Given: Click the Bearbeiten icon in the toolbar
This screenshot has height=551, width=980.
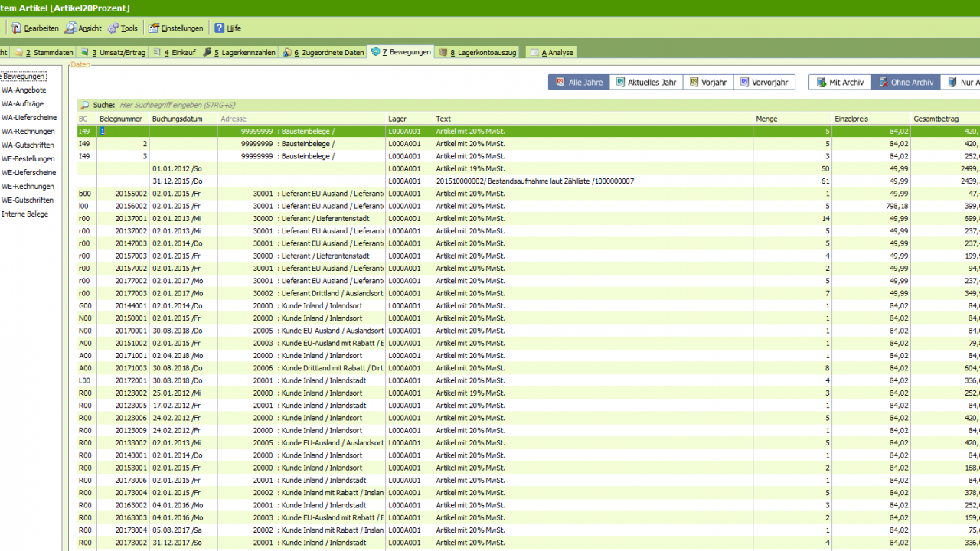Looking at the screenshot, I should pyautogui.click(x=15, y=28).
